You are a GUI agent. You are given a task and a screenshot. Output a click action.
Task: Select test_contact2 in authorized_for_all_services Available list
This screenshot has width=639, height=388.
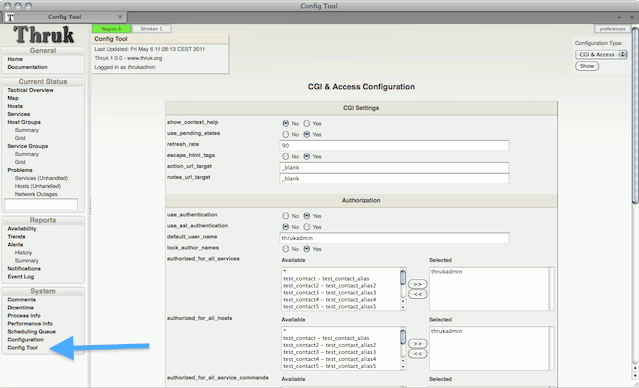click(330, 286)
